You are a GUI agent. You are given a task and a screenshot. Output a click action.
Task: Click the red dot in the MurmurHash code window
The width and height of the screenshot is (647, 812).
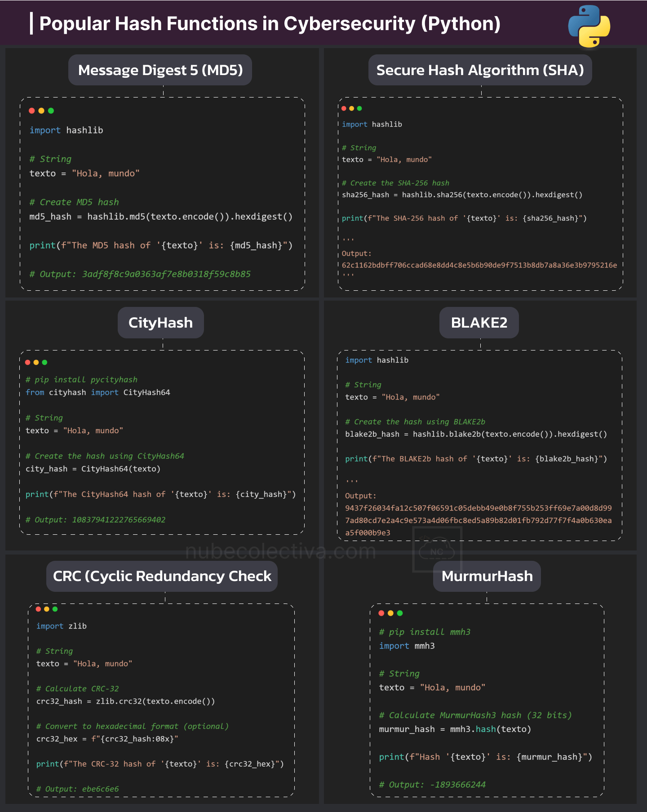tap(381, 613)
